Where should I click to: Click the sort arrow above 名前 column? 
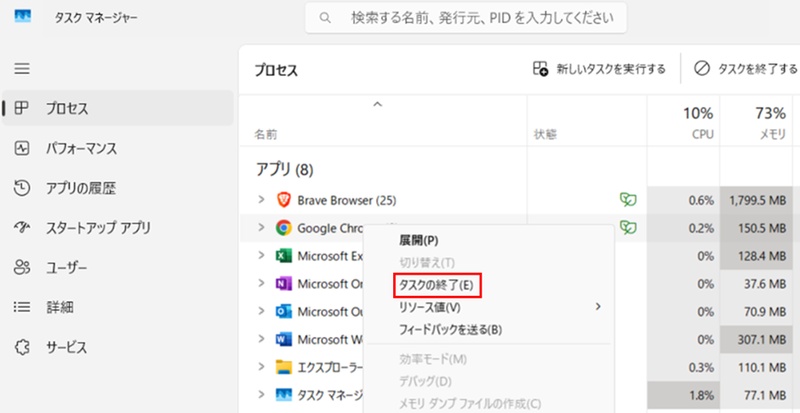coord(378,104)
